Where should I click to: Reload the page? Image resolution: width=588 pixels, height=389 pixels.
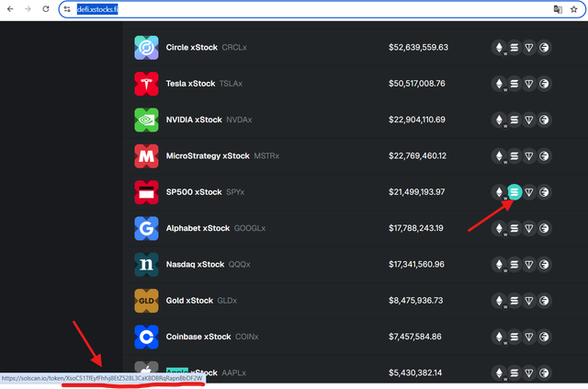tap(45, 9)
